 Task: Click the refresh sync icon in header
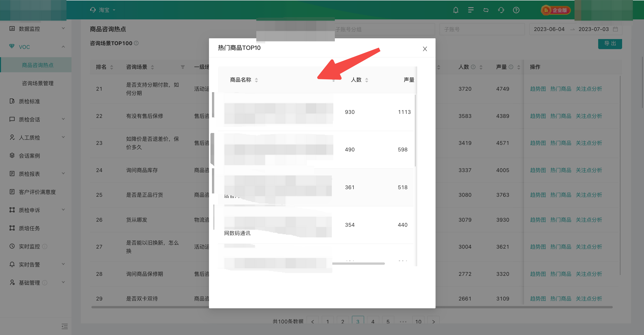(486, 10)
